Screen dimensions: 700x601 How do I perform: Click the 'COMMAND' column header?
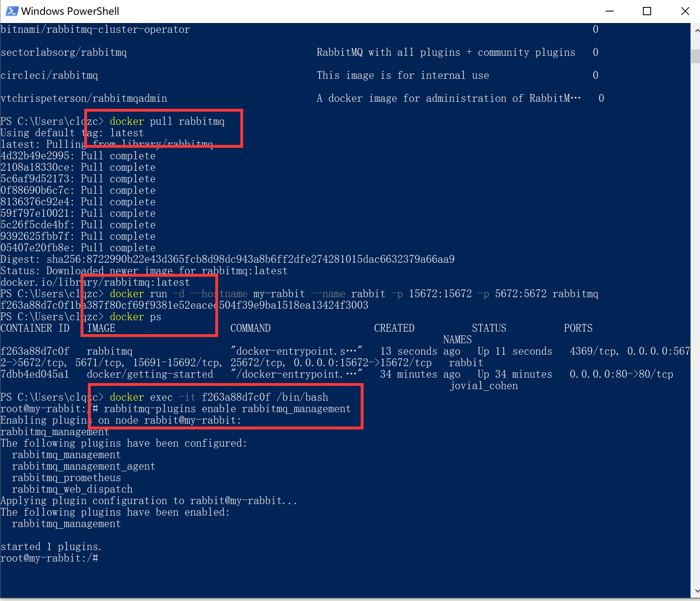tap(251, 328)
